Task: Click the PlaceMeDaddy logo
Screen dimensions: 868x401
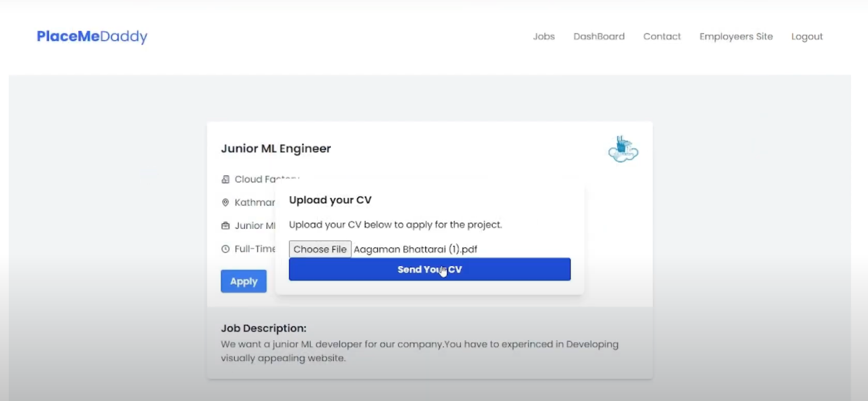Action: [x=92, y=36]
